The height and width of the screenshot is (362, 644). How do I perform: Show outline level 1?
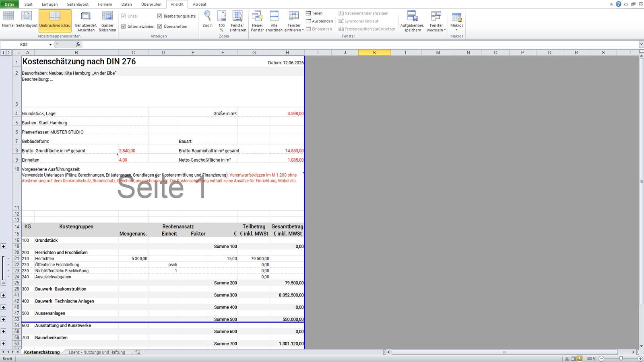3,53
